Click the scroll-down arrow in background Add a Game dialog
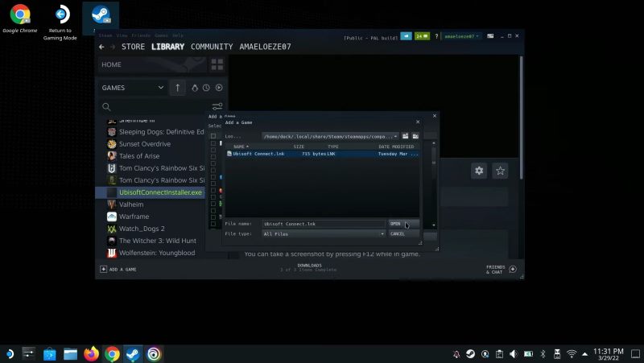Viewport: 644px width, 363px height. (434, 225)
